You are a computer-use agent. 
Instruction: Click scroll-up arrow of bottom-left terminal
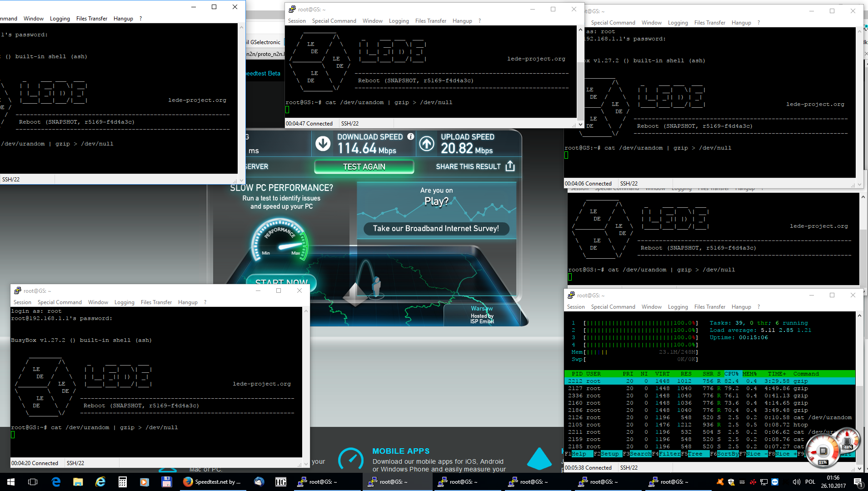306,311
